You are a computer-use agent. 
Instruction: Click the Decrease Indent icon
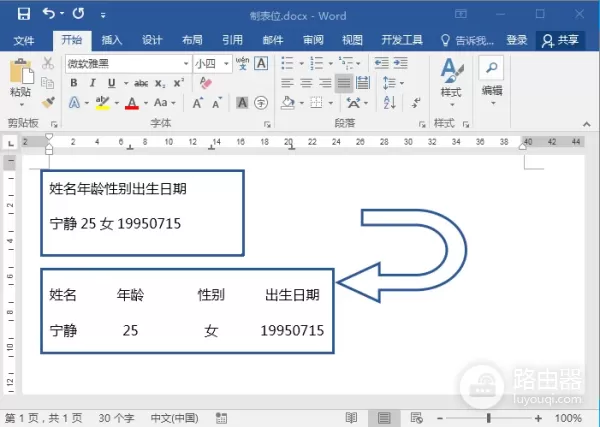pyautogui.click(x=382, y=63)
